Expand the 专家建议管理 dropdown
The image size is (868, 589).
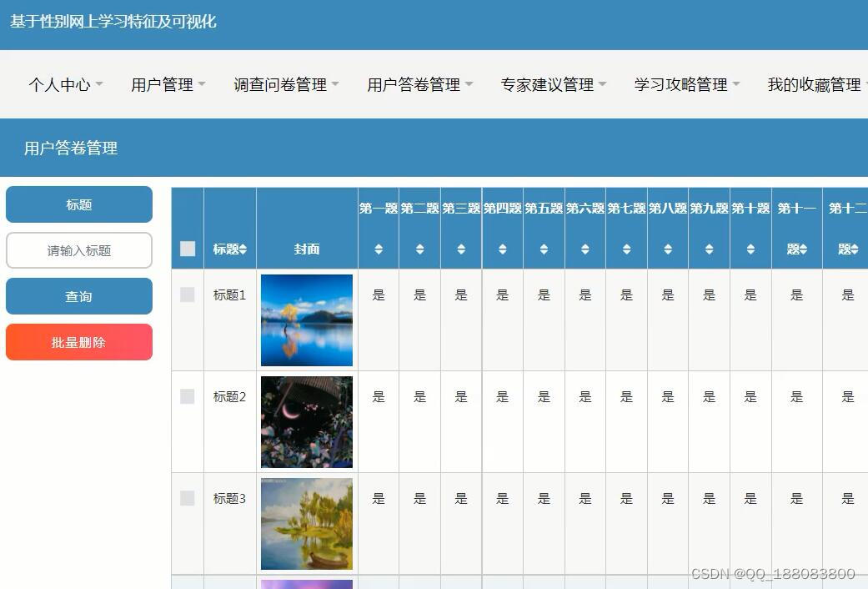click(x=554, y=84)
